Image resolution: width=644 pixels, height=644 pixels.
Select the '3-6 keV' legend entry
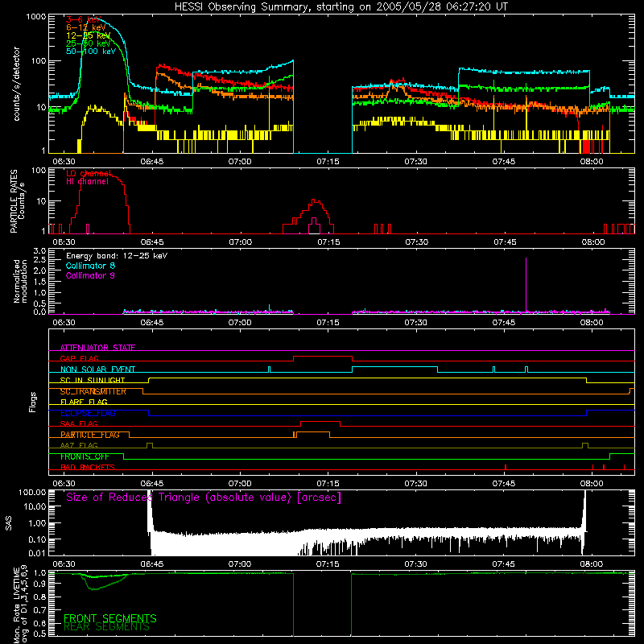pos(83,19)
